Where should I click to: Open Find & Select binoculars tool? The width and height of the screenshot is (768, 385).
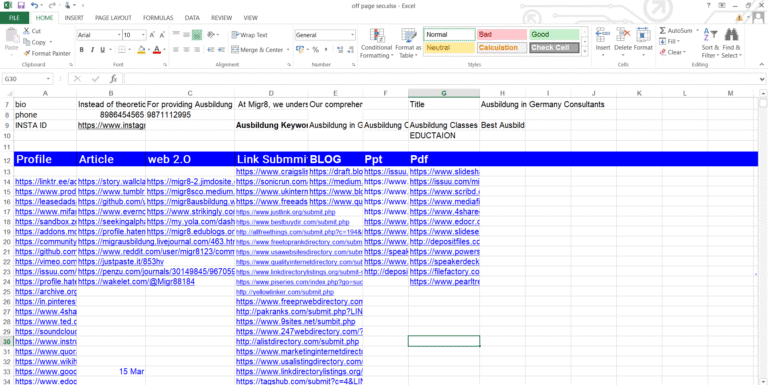click(x=732, y=43)
